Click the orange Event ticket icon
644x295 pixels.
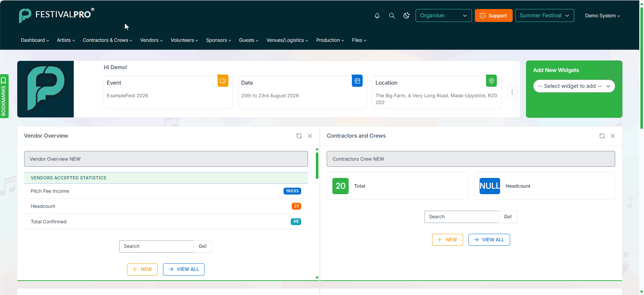[x=223, y=81]
